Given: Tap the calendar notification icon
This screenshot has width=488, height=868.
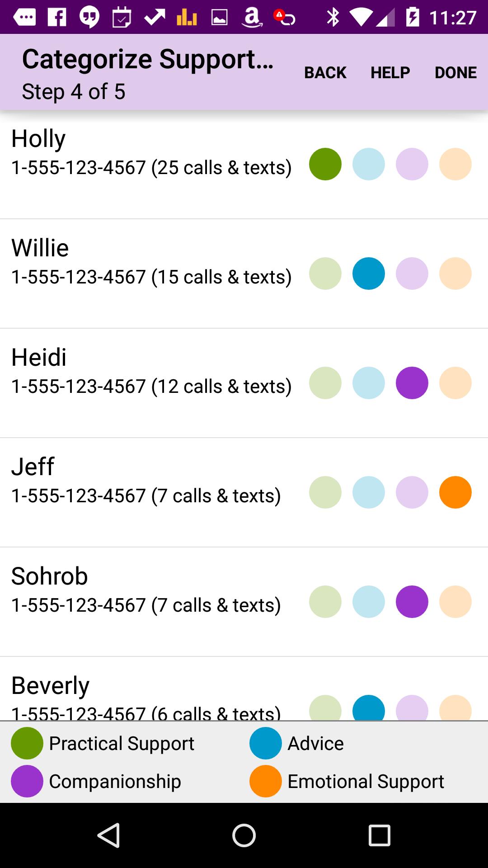Looking at the screenshot, I should [122, 17].
